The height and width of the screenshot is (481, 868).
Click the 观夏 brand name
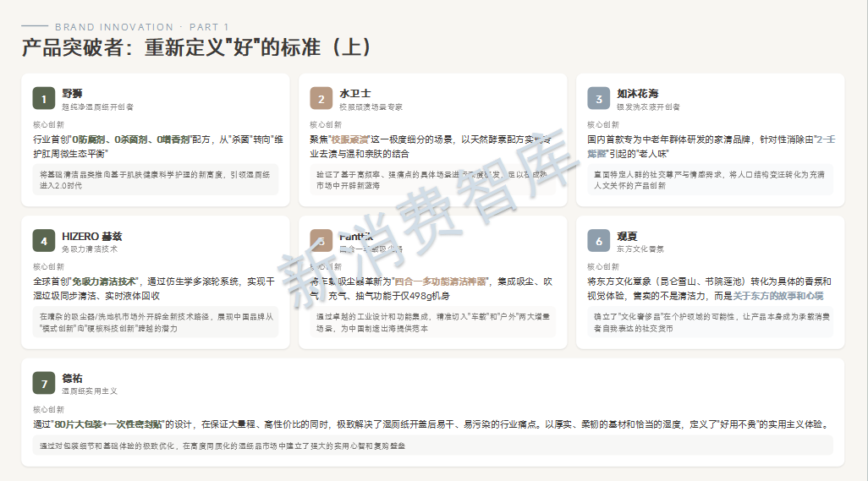pyautogui.click(x=627, y=236)
